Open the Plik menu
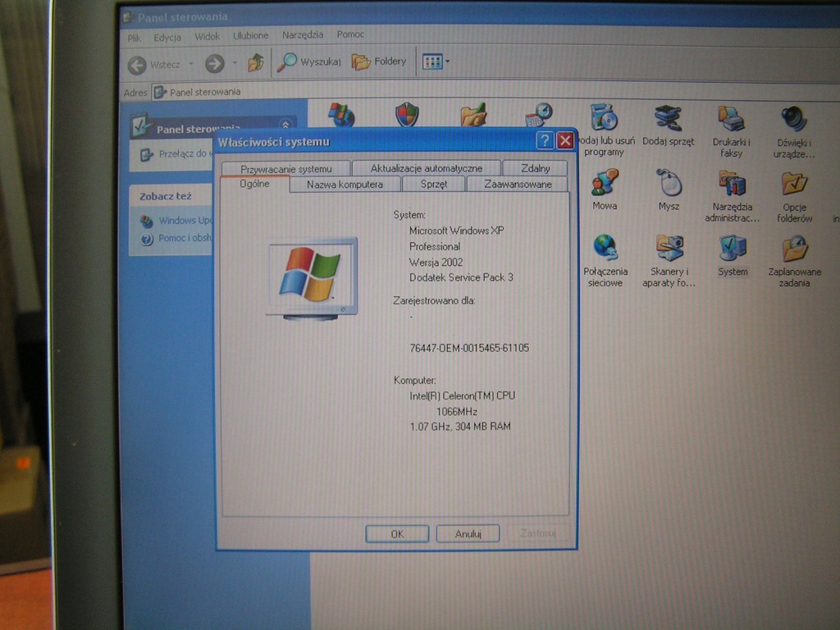Screen dimensions: 840x630 134,38
